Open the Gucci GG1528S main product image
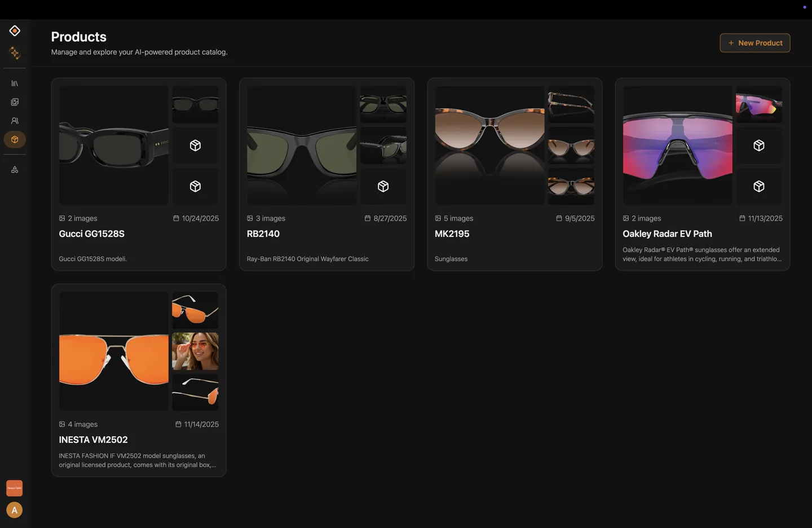 (x=114, y=145)
